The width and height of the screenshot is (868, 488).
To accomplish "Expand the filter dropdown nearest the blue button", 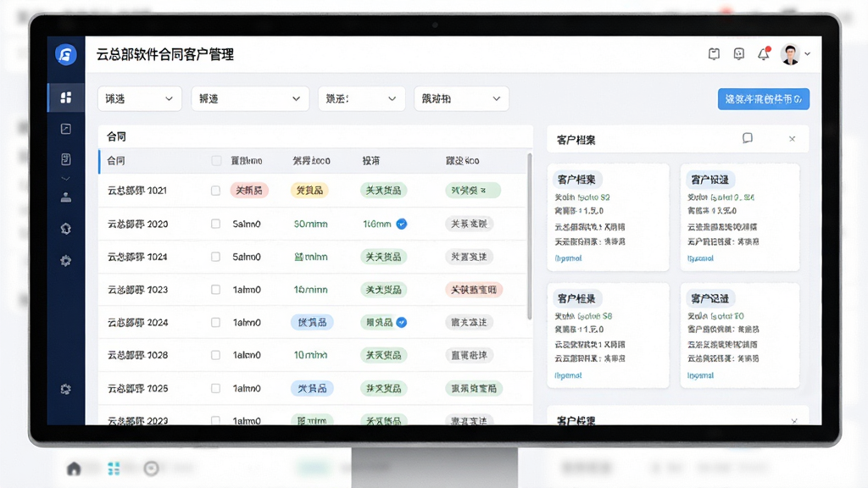I will point(461,98).
